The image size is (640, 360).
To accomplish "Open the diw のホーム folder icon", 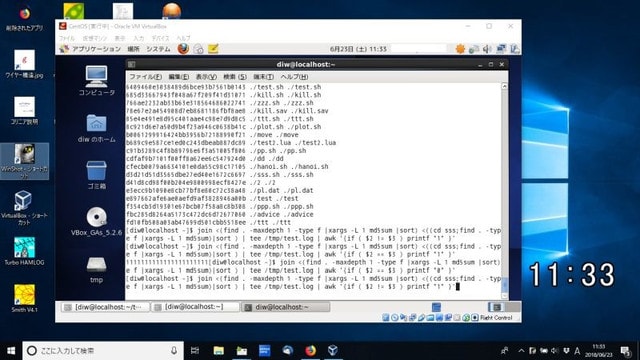I will coord(97,128).
